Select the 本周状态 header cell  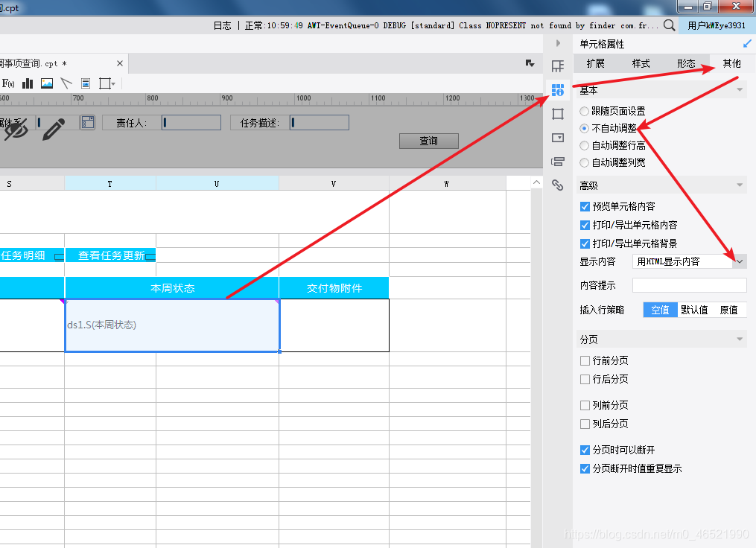[172, 288]
